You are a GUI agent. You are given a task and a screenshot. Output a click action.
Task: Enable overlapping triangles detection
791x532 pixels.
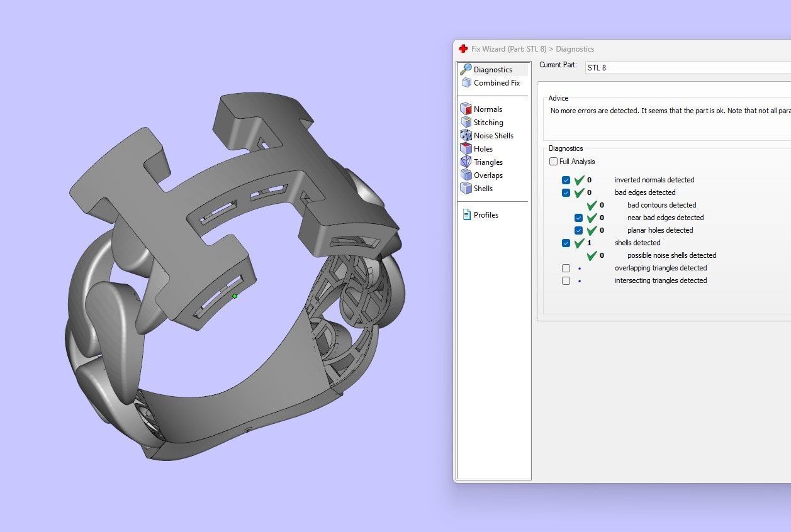(x=566, y=268)
